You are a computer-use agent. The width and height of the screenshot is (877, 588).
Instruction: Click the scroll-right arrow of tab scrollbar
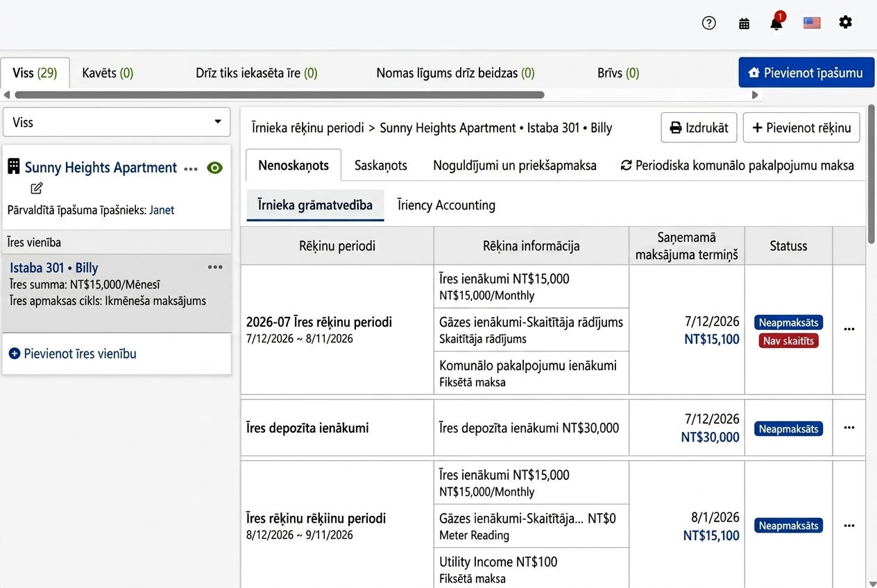click(756, 95)
